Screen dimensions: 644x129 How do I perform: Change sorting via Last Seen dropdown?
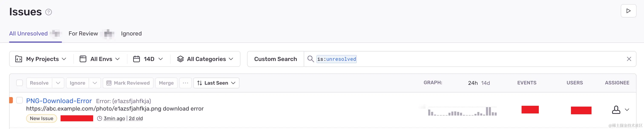[x=216, y=83]
